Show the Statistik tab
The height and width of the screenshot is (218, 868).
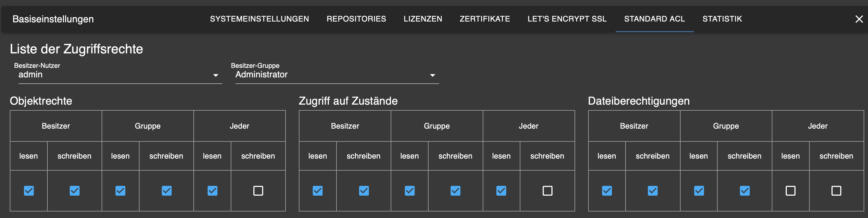pyautogui.click(x=722, y=19)
